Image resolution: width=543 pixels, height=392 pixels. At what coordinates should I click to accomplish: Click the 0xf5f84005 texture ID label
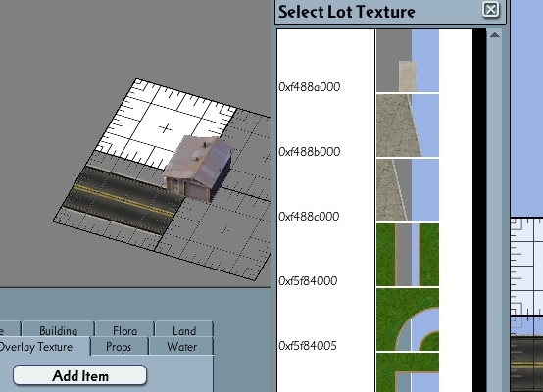[308, 346]
